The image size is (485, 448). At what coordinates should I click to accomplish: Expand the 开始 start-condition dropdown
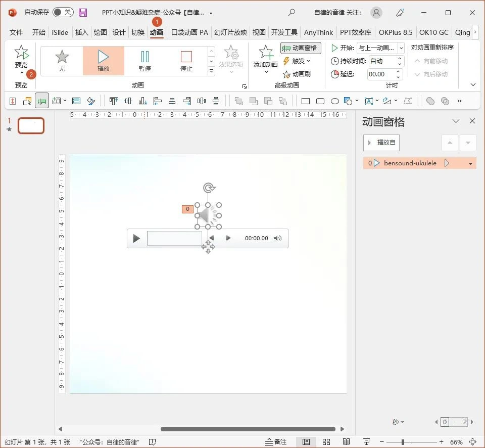tap(402, 48)
